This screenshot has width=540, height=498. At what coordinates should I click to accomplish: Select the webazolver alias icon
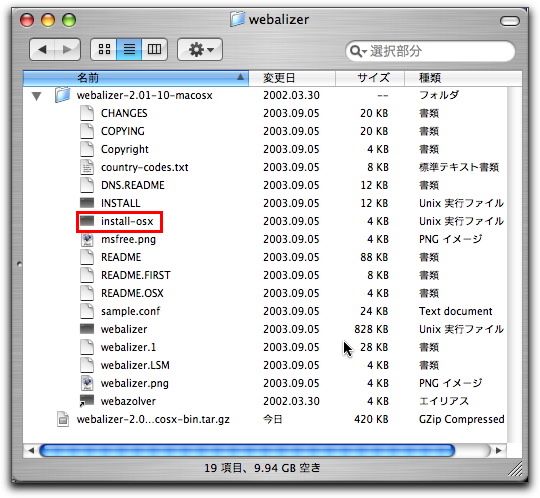(87, 401)
